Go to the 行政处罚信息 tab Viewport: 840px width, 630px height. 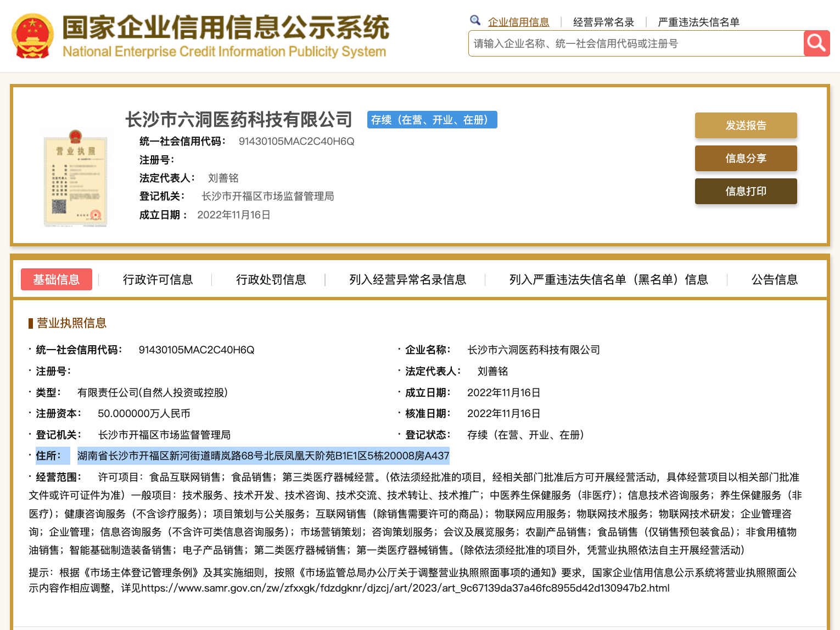pos(271,280)
